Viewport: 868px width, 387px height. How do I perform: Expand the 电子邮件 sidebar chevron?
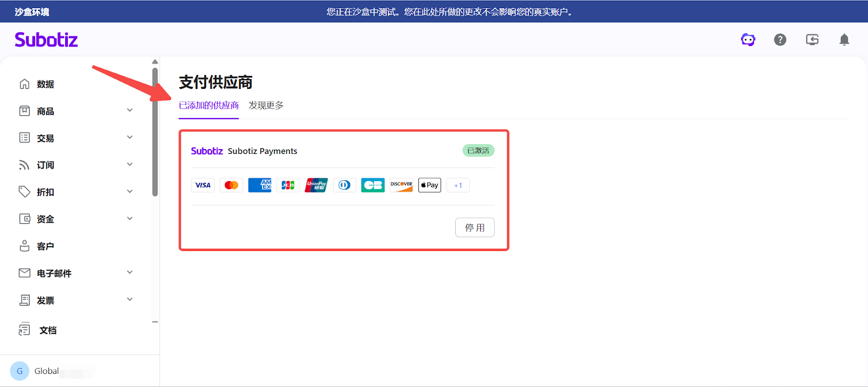[130, 273]
